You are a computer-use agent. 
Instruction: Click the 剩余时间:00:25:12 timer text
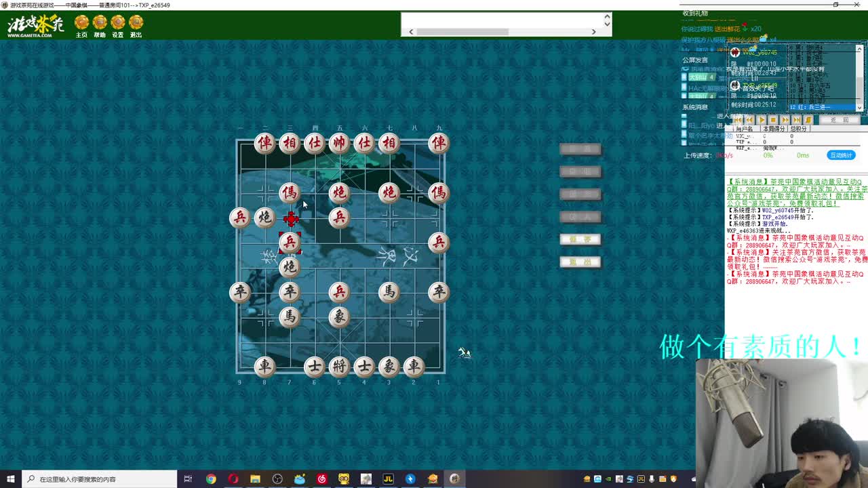click(753, 105)
